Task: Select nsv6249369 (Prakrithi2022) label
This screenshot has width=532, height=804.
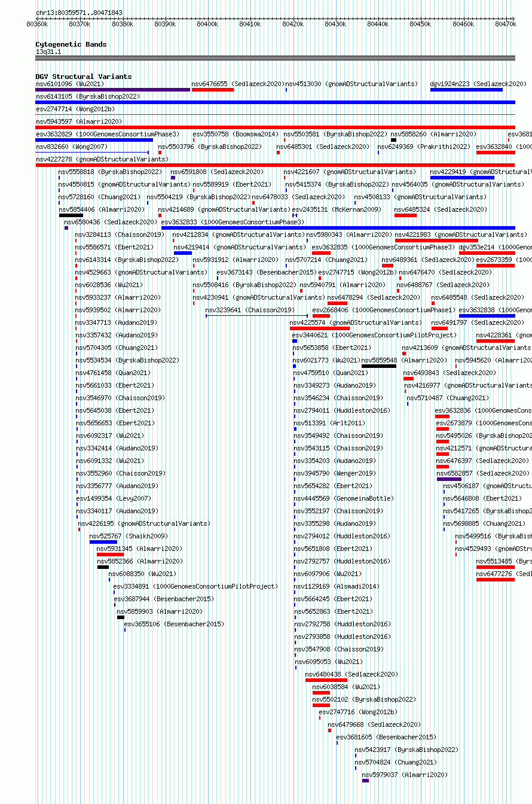Action: [424, 147]
